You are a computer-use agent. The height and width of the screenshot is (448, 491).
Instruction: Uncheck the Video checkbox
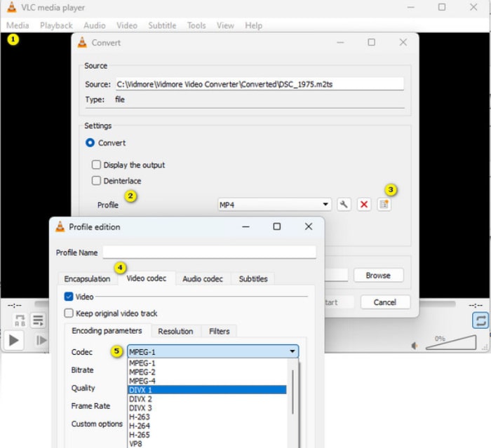point(69,297)
